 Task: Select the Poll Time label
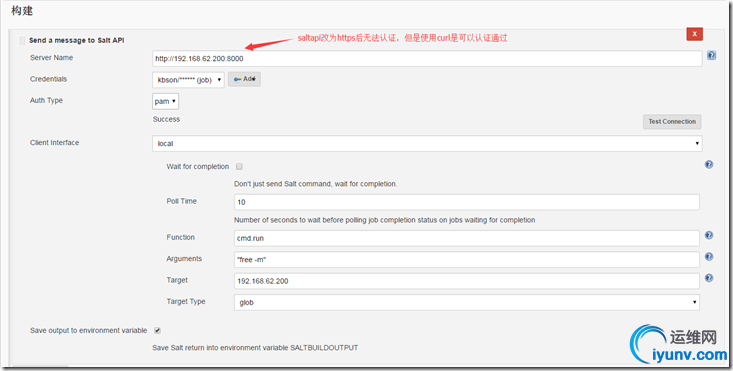(x=181, y=201)
